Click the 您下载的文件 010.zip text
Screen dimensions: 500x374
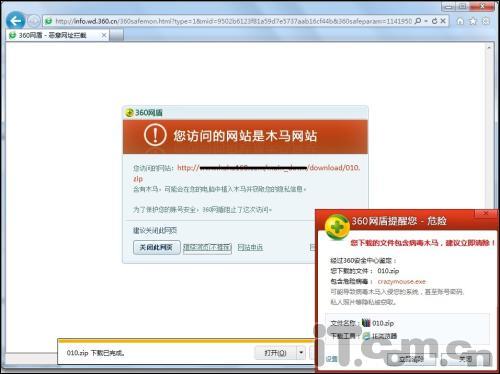(x=365, y=271)
